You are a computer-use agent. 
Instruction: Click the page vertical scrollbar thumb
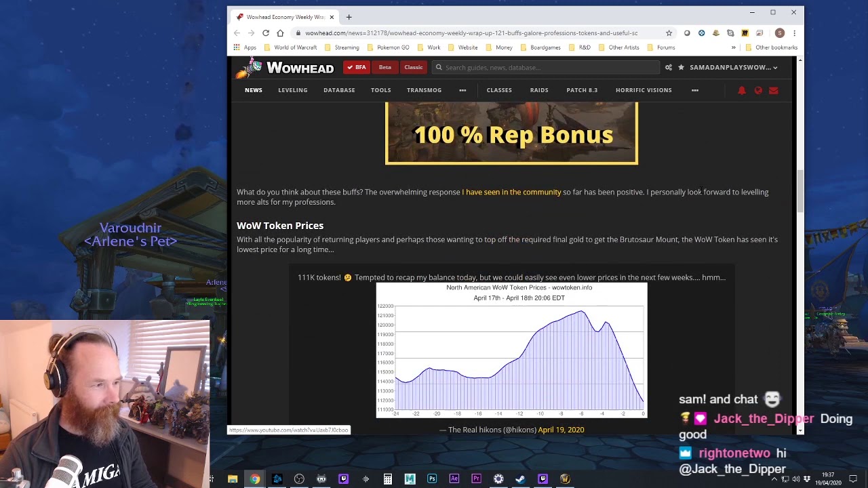[800, 191]
